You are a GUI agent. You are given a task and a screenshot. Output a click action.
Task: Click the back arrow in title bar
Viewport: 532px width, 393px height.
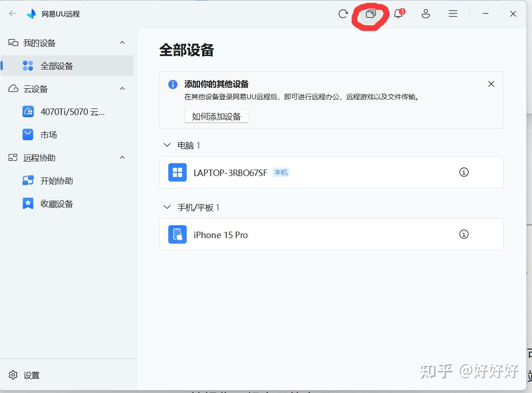[12, 14]
